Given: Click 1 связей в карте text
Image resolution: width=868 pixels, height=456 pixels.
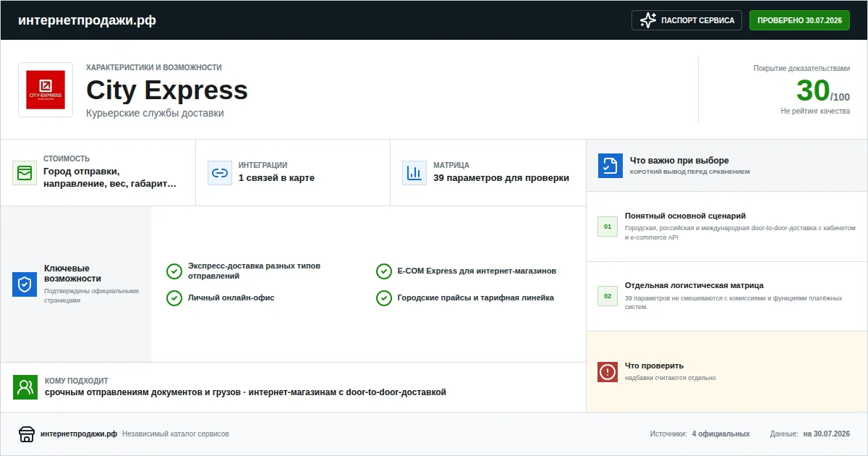Looking at the screenshot, I should pos(276,178).
